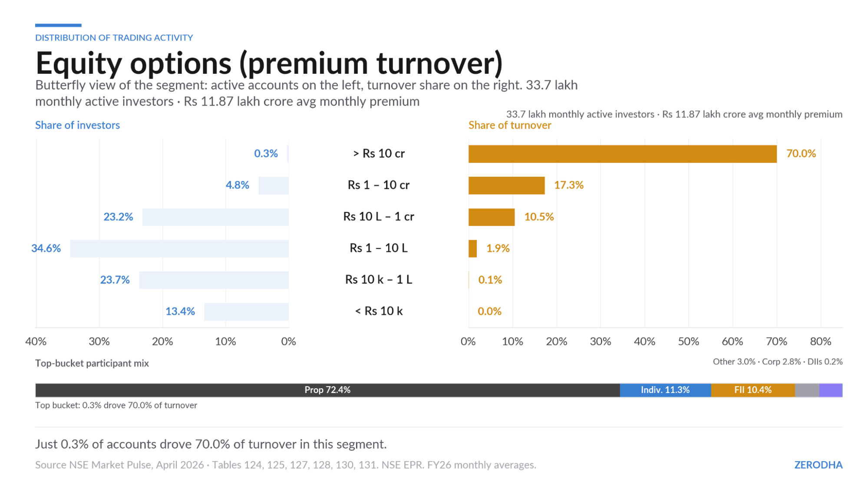Image resolution: width=868 pixels, height=496 pixels.
Task: Click the FII 10.4% orange segment
Action: pyautogui.click(x=752, y=390)
